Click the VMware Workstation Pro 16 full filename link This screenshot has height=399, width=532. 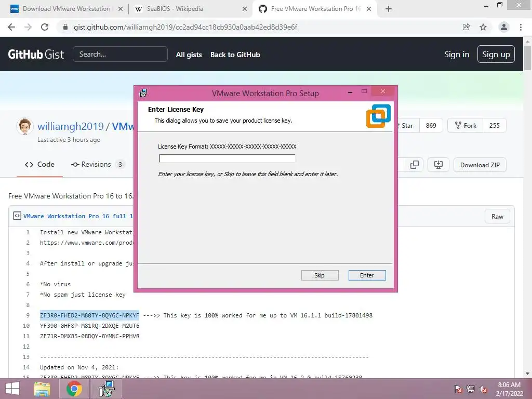78,216
